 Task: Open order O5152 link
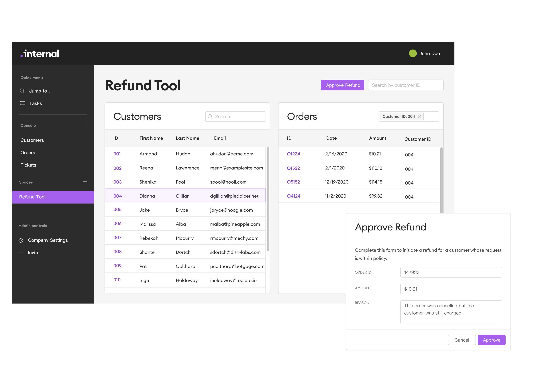(293, 182)
